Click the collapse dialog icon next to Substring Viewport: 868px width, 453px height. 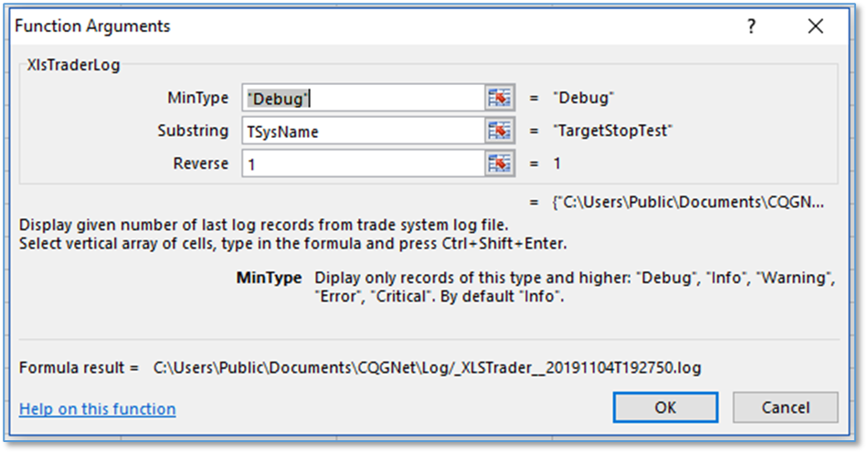point(498,132)
